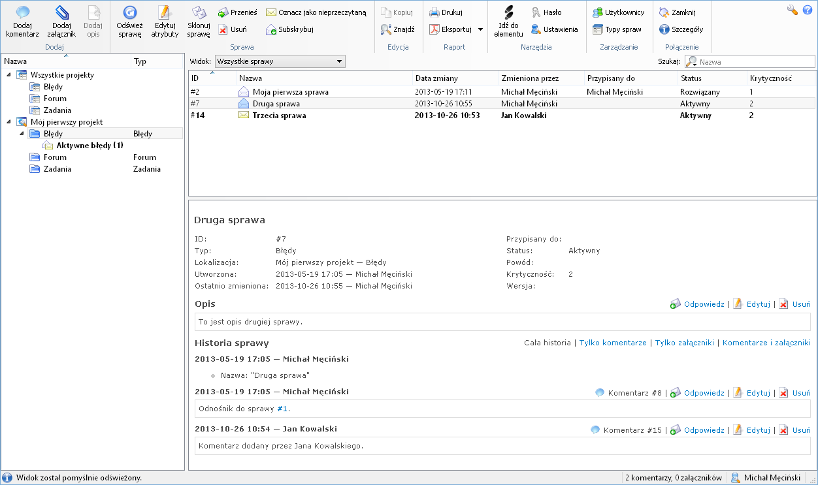Filter history with Tylko komentarze
This screenshot has height=485, width=818.
[x=612, y=343]
